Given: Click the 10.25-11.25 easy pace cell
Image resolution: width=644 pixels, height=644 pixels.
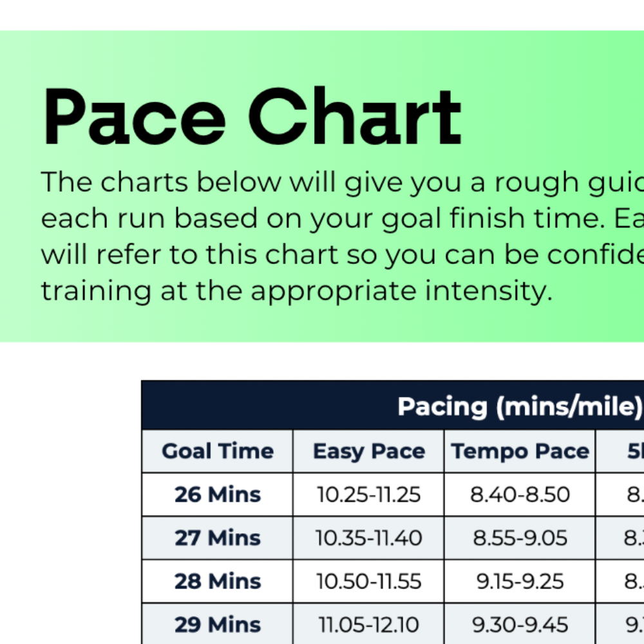Looking at the screenshot, I should tap(368, 495).
